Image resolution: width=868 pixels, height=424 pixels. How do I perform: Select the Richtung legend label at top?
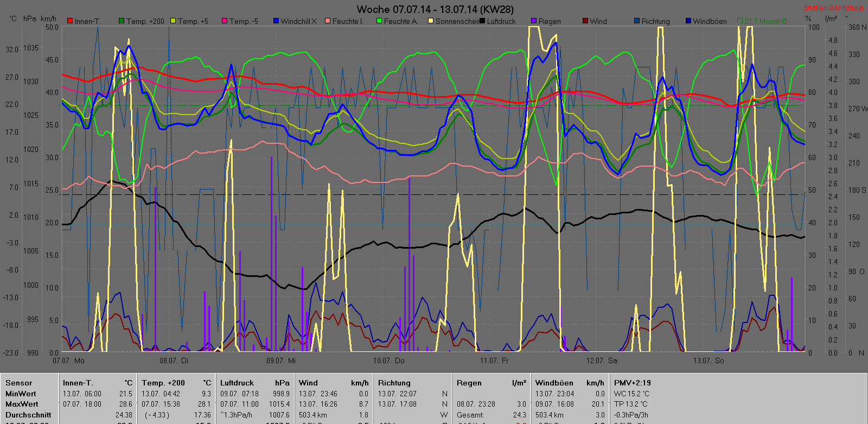tap(656, 22)
